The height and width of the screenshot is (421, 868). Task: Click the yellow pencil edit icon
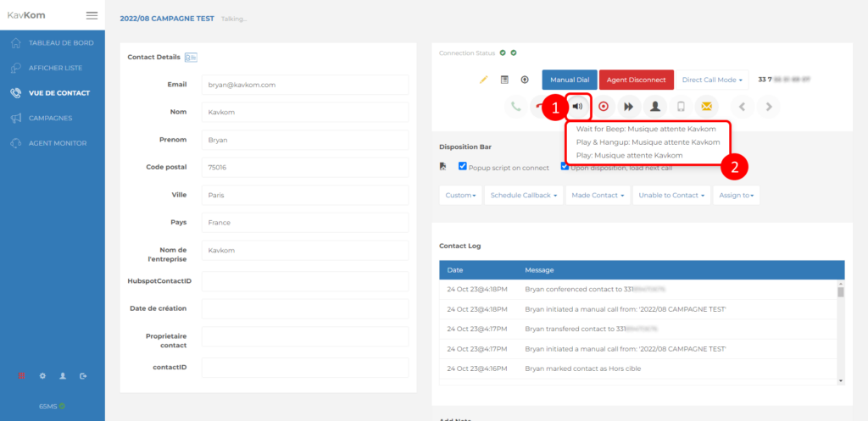[484, 80]
